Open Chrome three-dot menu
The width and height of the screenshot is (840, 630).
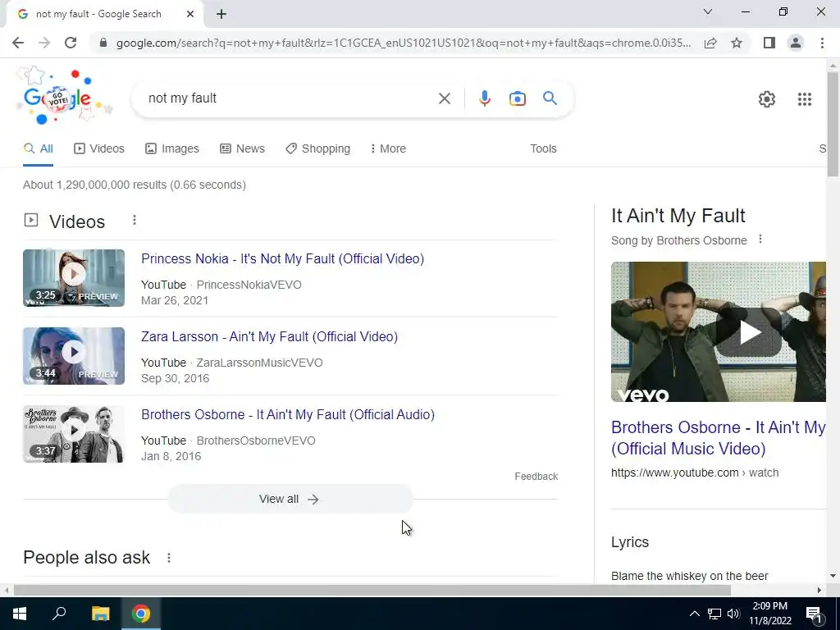[822, 43]
